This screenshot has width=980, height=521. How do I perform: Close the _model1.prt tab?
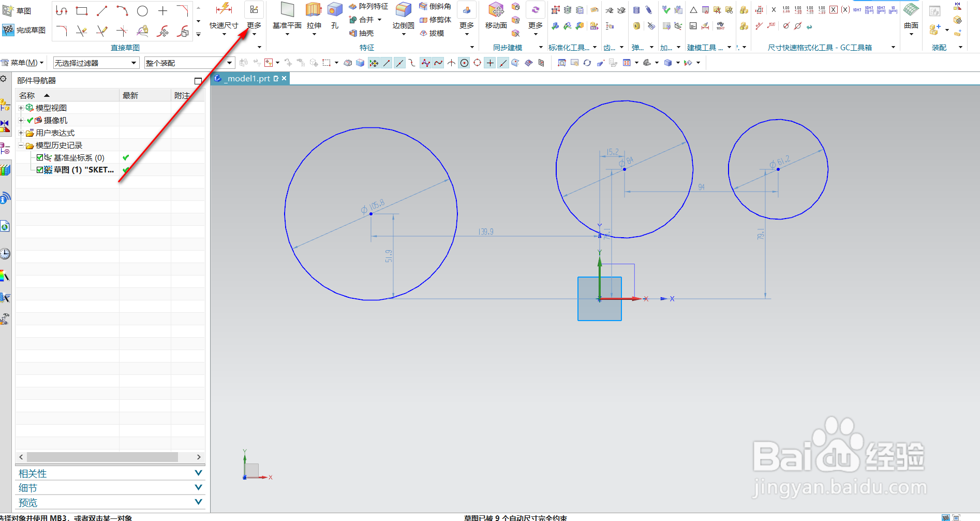pos(284,78)
